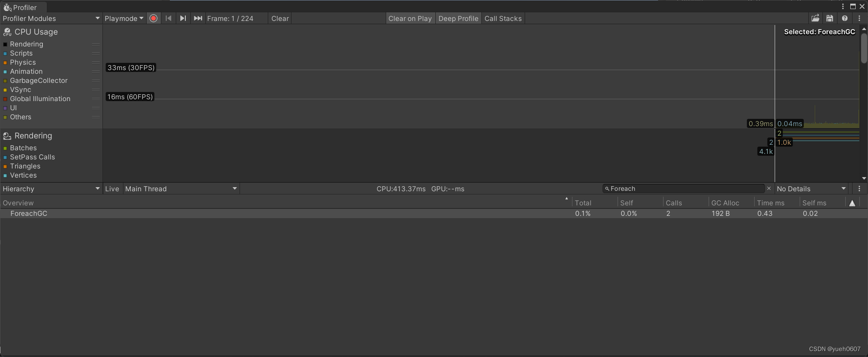This screenshot has height=357, width=868.
Task: Toggle Physics category color box
Action: [5, 62]
